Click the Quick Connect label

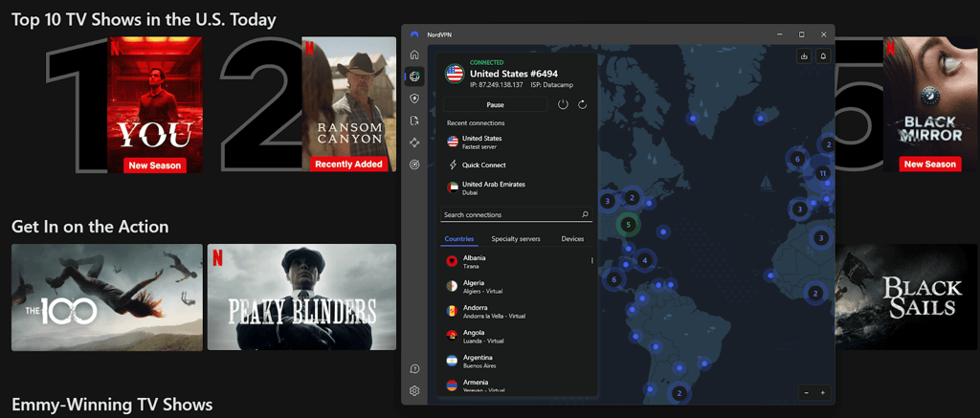coord(484,165)
